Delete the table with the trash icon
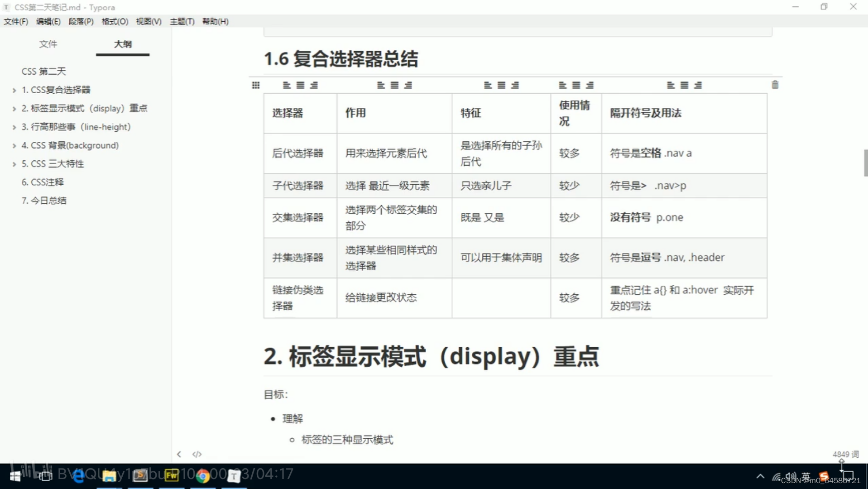Image resolution: width=868 pixels, height=489 pixels. click(x=775, y=85)
